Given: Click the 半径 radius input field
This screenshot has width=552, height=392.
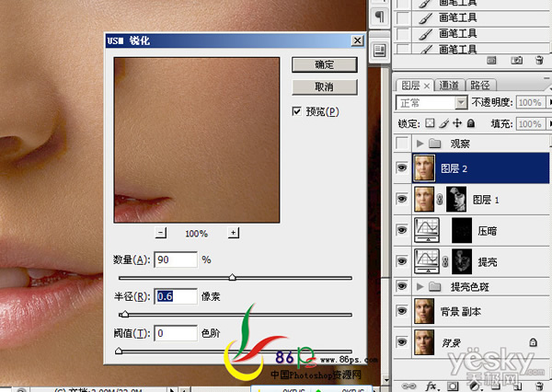Looking at the screenshot, I should [x=176, y=296].
